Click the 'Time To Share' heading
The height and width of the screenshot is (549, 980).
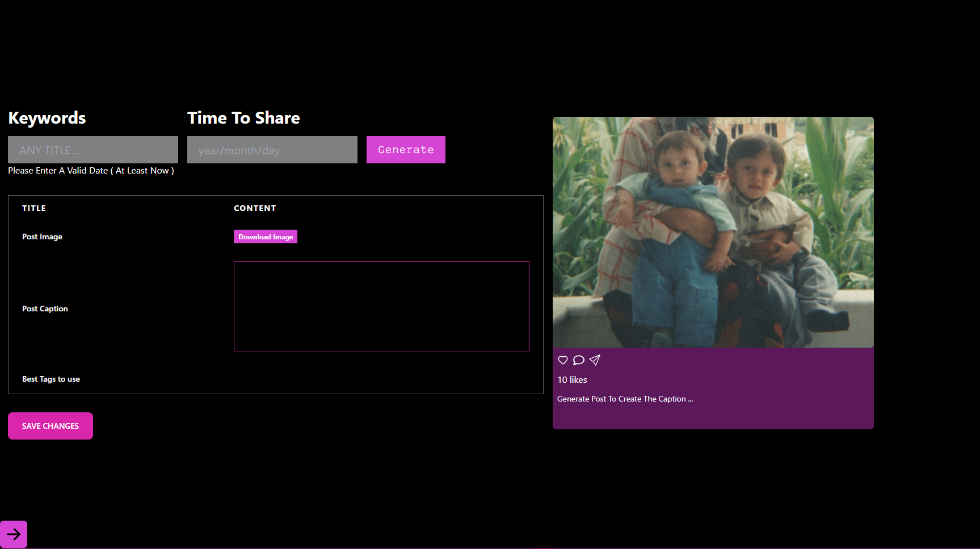[x=243, y=118]
